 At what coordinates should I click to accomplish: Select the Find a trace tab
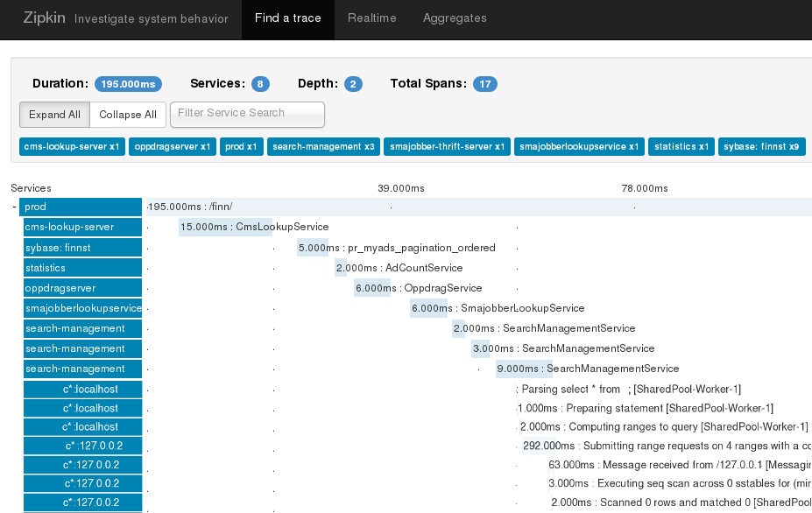[x=287, y=18]
